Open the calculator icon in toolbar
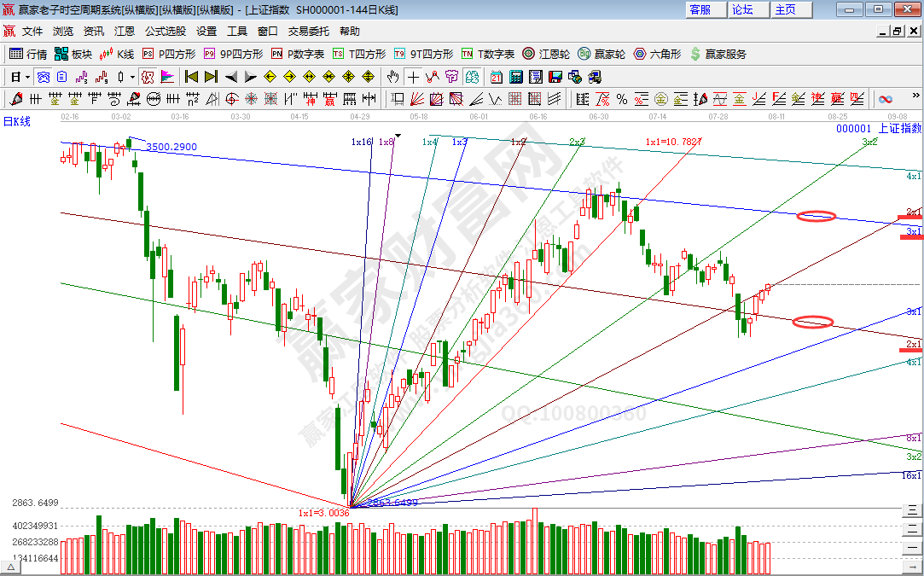This screenshot has width=924, height=576. pos(515,77)
